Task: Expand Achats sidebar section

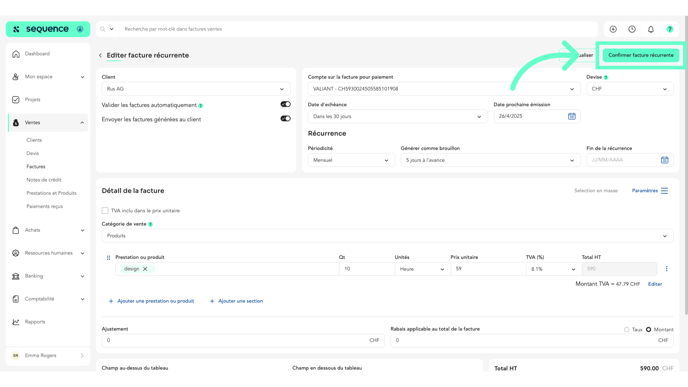Action: click(48, 230)
